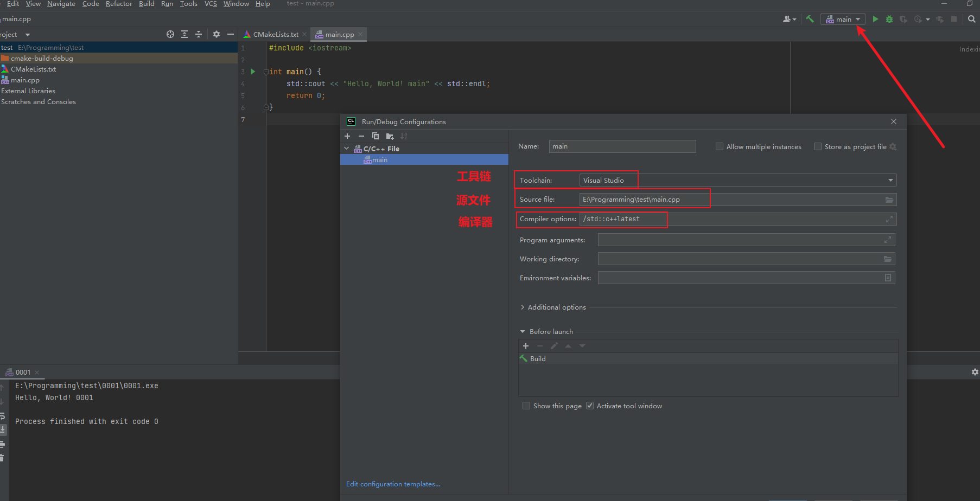
Task: Click the Code With Me user icon
Action: pyautogui.click(x=787, y=19)
